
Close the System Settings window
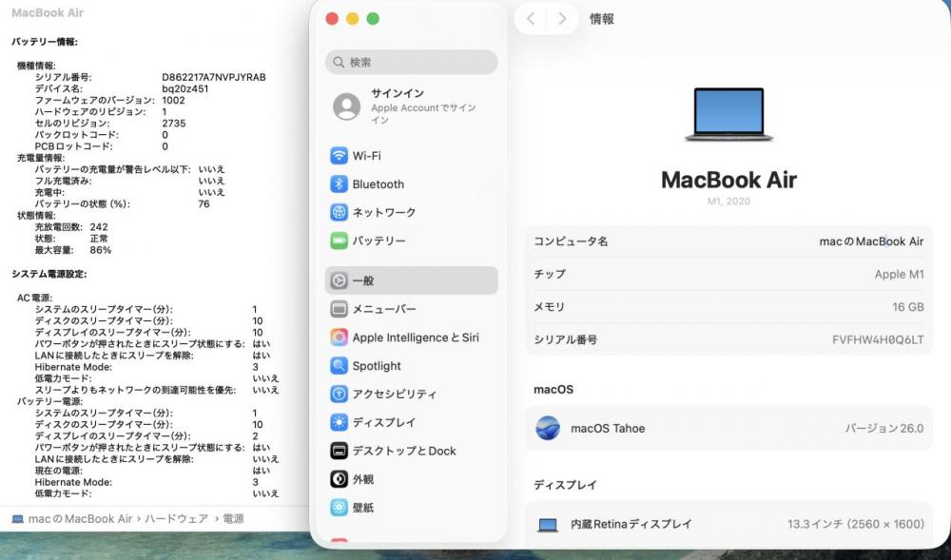332,19
